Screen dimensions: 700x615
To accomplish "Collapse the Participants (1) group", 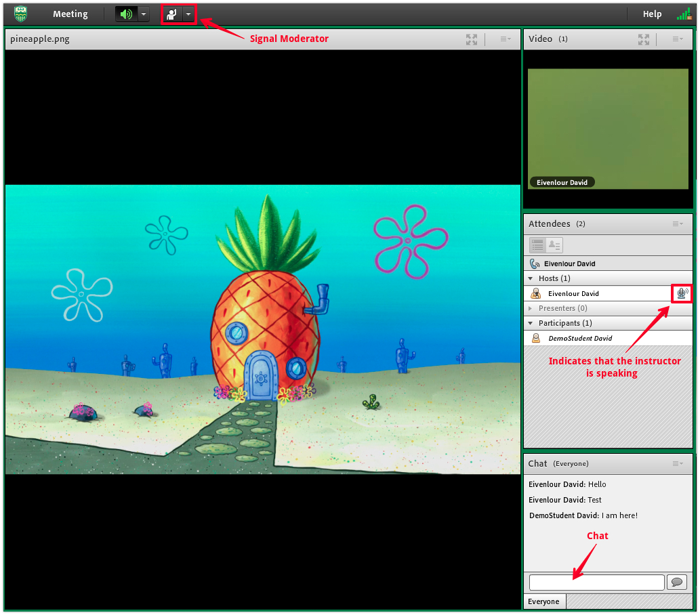I will 531,323.
